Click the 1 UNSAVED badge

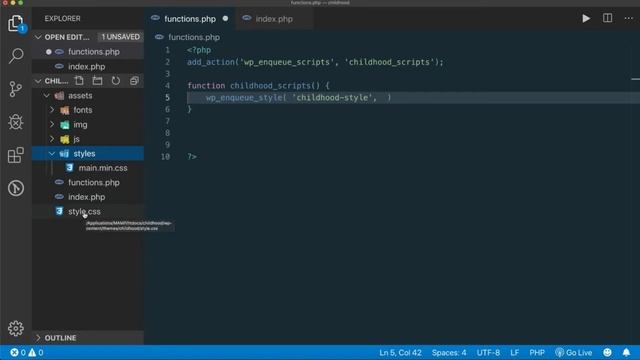[120, 37]
